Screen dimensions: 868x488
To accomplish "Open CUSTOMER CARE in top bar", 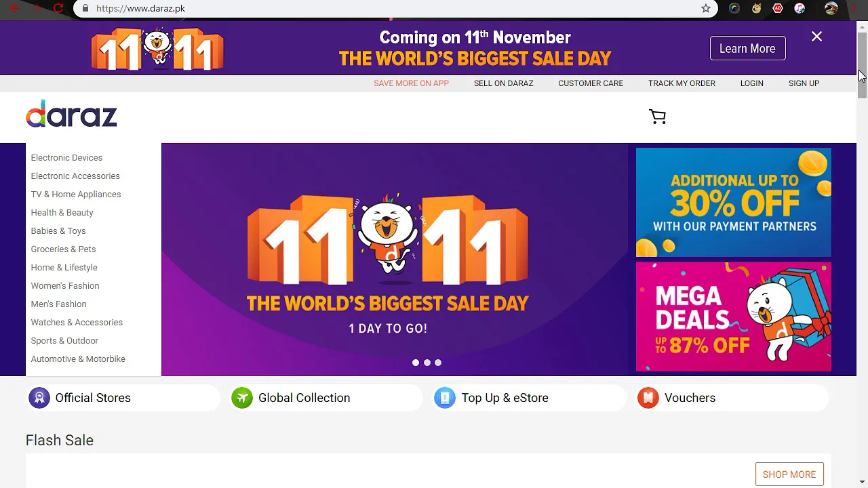I will coord(591,83).
